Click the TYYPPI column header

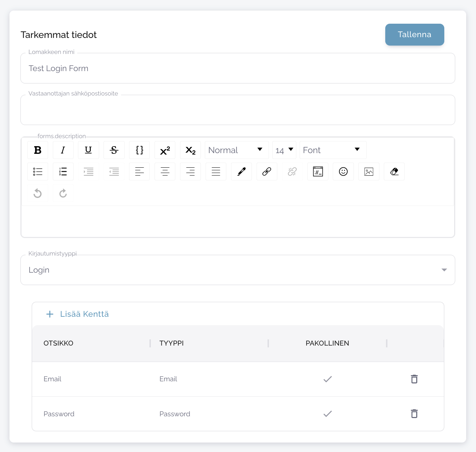point(172,343)
